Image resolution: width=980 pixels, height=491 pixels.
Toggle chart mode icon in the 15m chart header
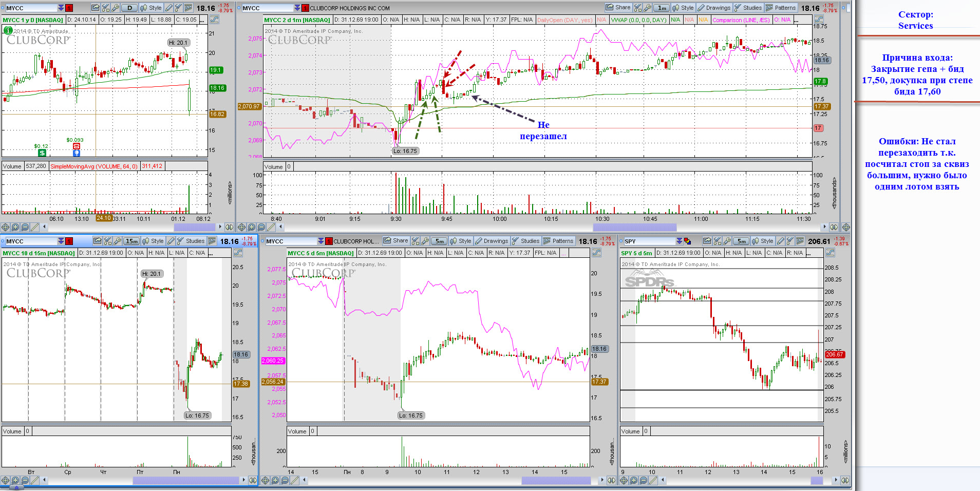click(238, 252)
